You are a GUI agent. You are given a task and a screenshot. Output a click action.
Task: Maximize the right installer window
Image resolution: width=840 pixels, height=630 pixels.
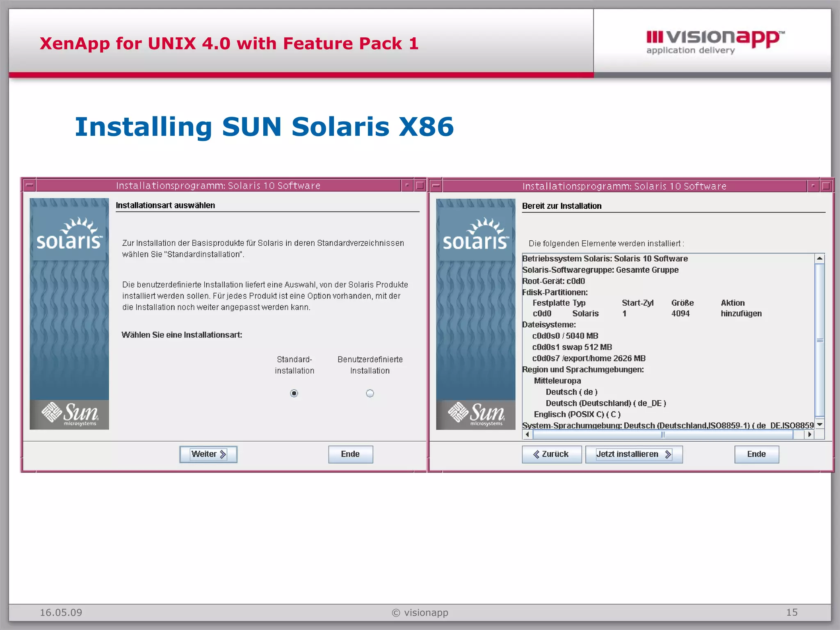click(x=826, y=186)
